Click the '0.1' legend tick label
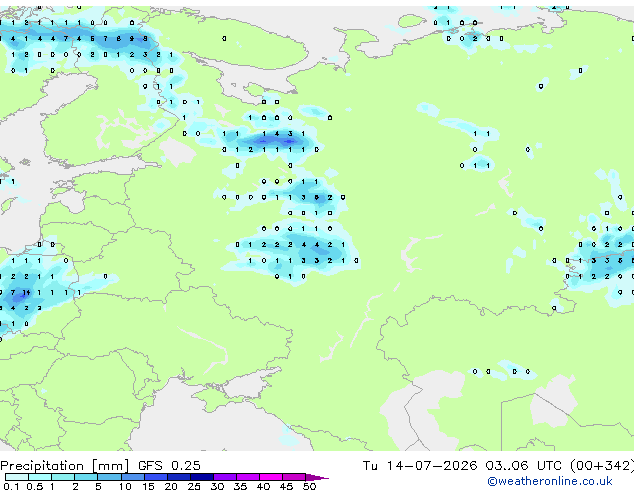Screen dimensions: 634x490 click(11, 486)
